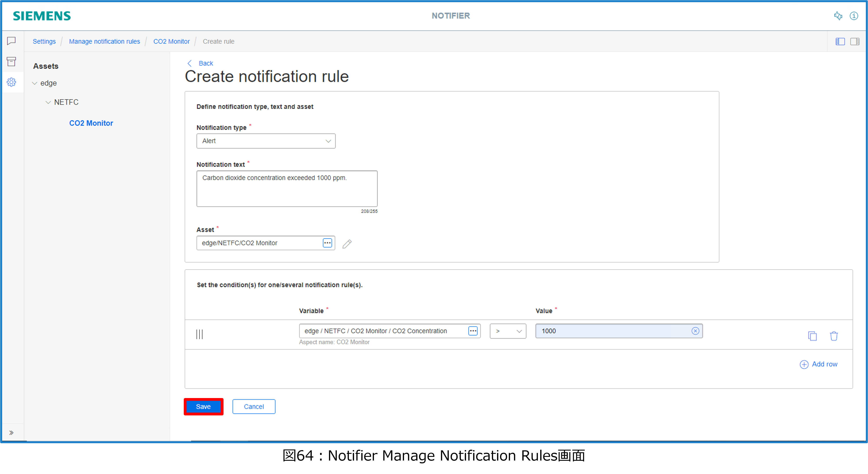Screen dimensions: 868x474
Task: Open the asset browse ellipsis button
Action: [x=327, y=243]
